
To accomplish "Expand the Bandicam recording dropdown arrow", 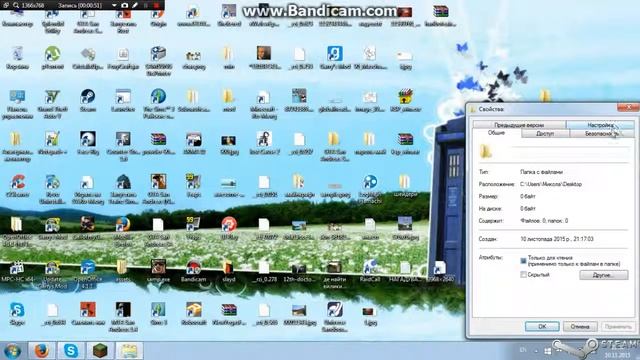I will 114,5.
